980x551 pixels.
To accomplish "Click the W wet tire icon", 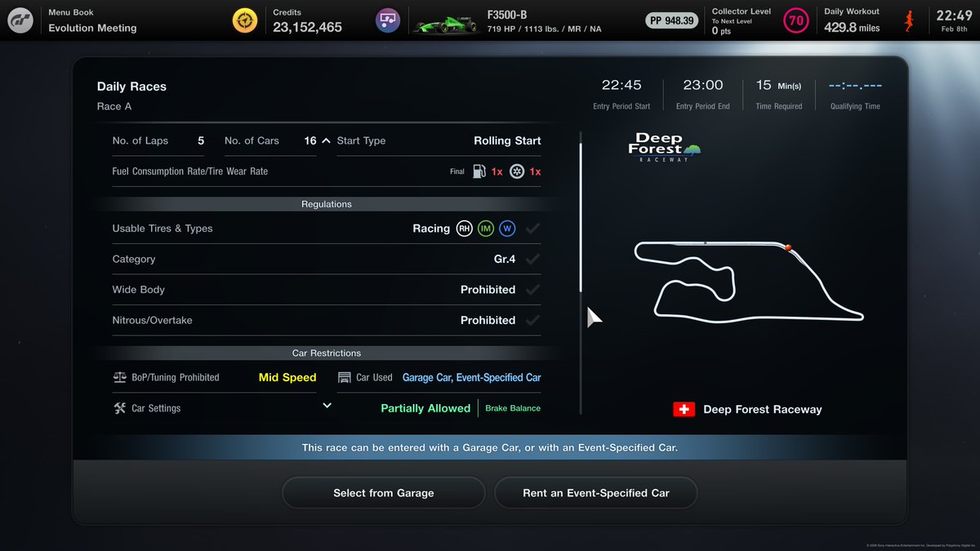I will tap(507, 229).
